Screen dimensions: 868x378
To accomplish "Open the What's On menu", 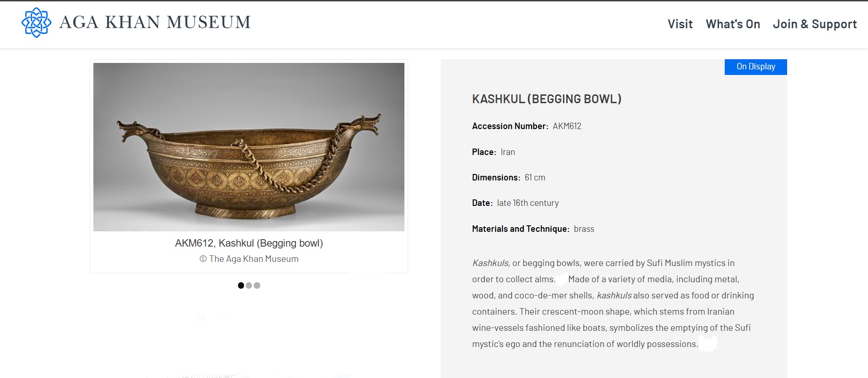I will (733, 24).
